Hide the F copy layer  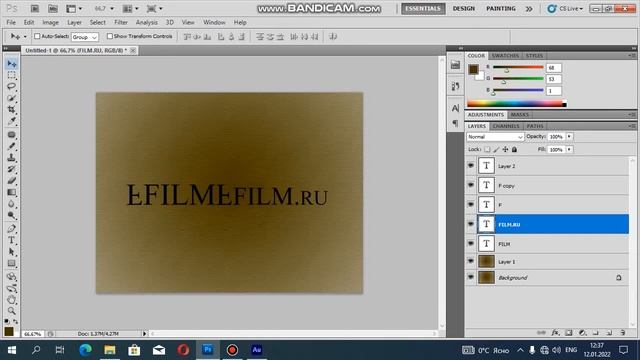point(471,185)
